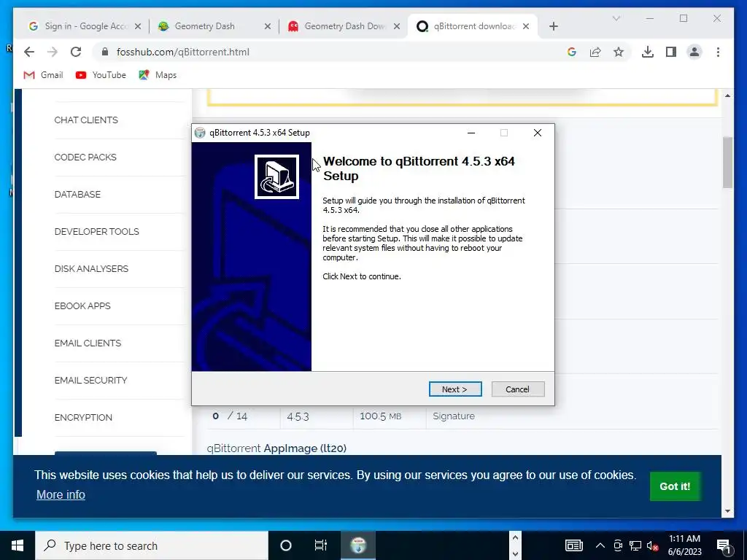Image resolution: width=747 pixels, height=560 pixels.
Task: View site info padlock icon
Action: 105,52
